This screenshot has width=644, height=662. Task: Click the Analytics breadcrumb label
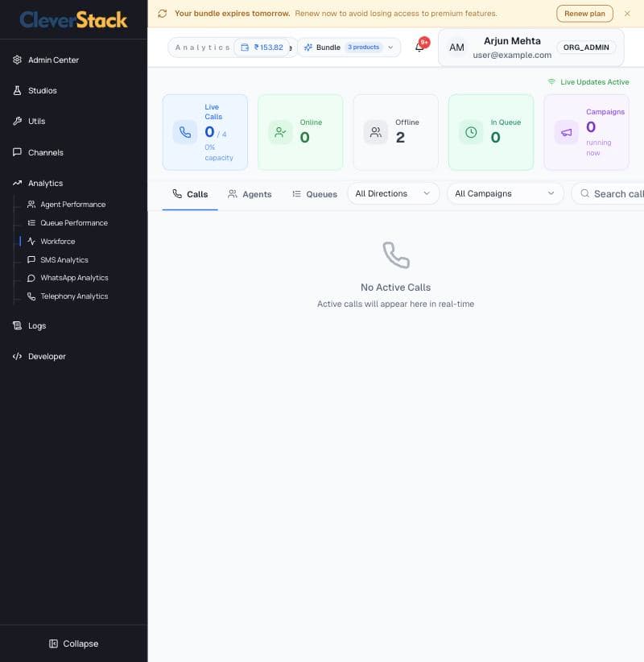(x=202, y=48)
